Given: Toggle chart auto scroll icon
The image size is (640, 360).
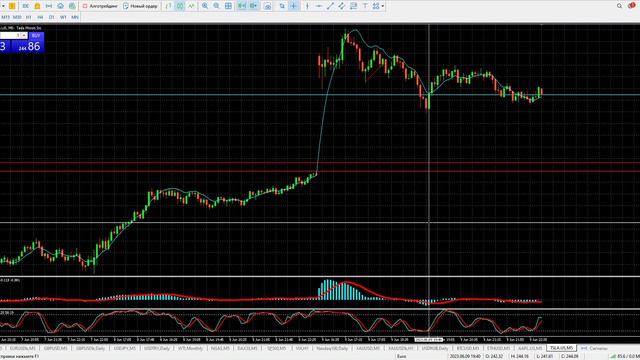Looking at the screenshot, I should point(242,6).
